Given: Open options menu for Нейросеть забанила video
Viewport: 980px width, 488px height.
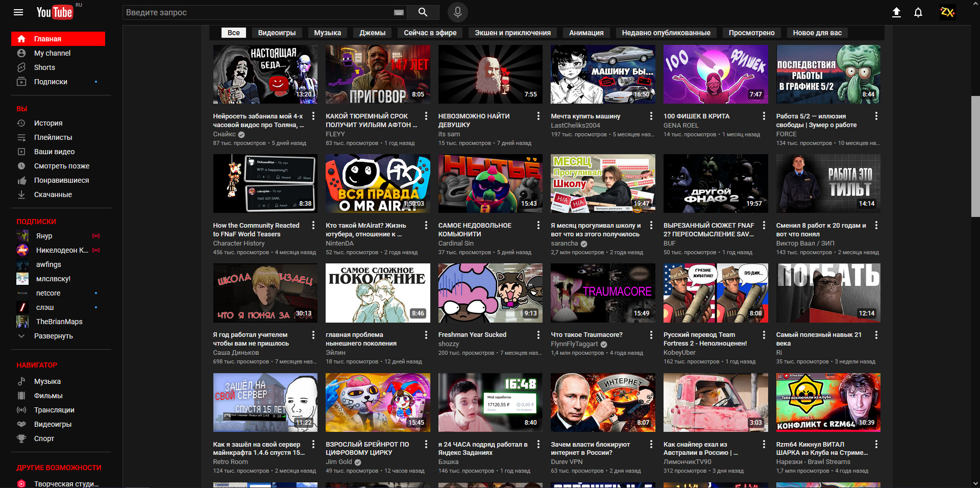Looking at the screenshot, I should pos(313,116).
